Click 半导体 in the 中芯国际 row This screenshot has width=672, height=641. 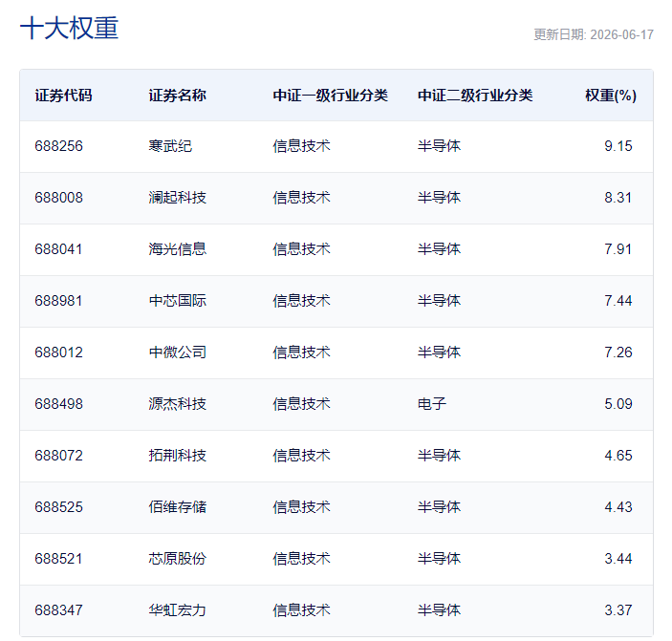click(x=440, y=301)
